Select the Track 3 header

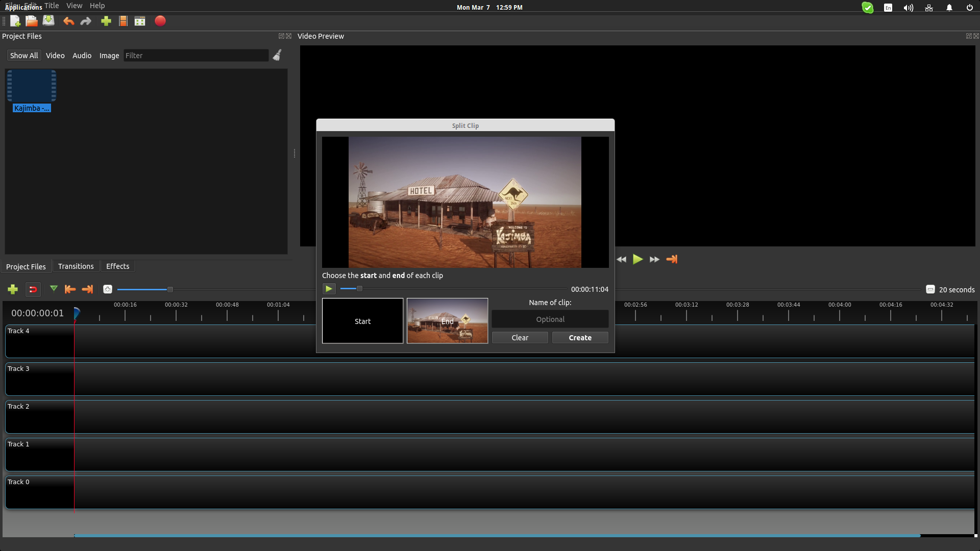(x=40, y=379)
